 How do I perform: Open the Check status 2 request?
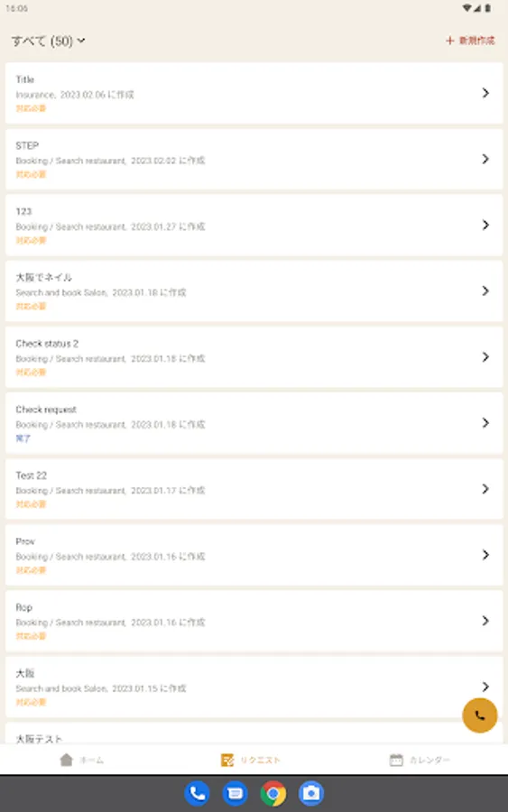tap(254, 356)
